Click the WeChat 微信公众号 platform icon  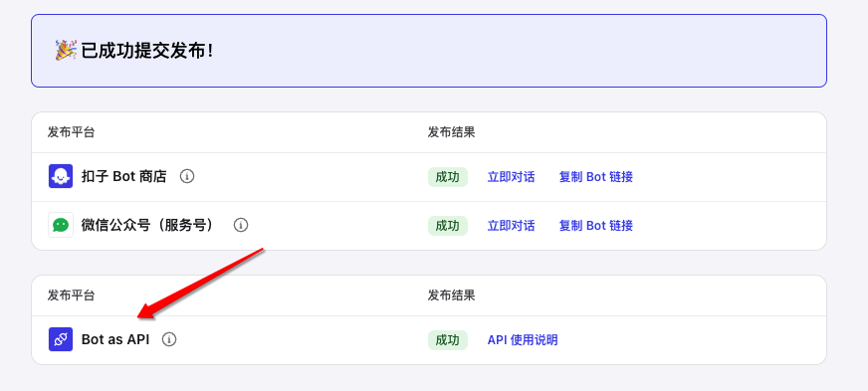point(61,225)
